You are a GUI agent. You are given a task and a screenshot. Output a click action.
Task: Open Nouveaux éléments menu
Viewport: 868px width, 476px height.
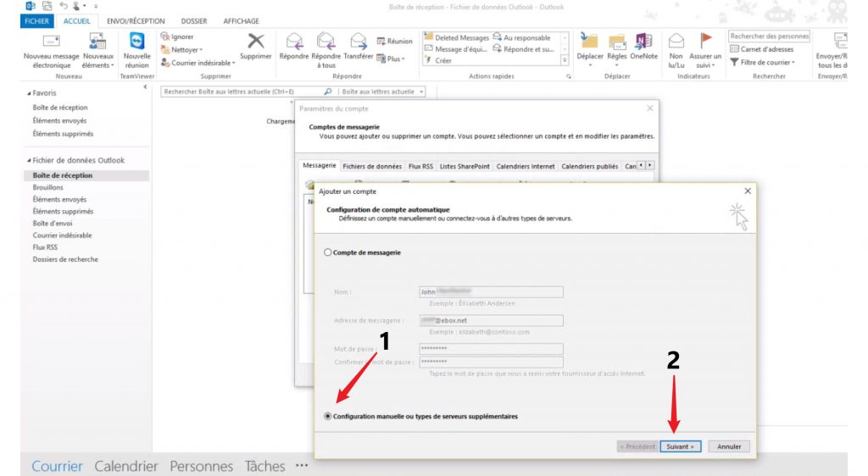(98, 51)
